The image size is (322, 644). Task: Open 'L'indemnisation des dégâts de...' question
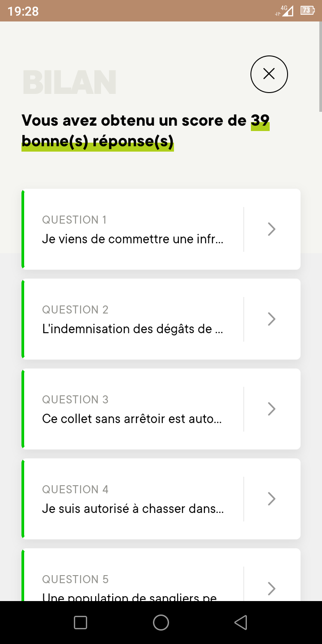(133, 329)
